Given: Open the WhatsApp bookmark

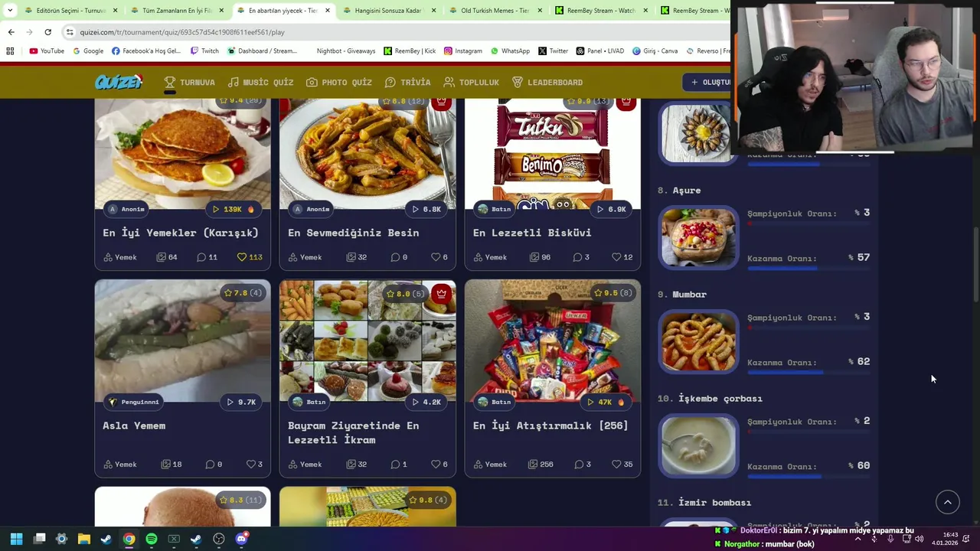Looking at the screenshot, I should tap(509, 51).
